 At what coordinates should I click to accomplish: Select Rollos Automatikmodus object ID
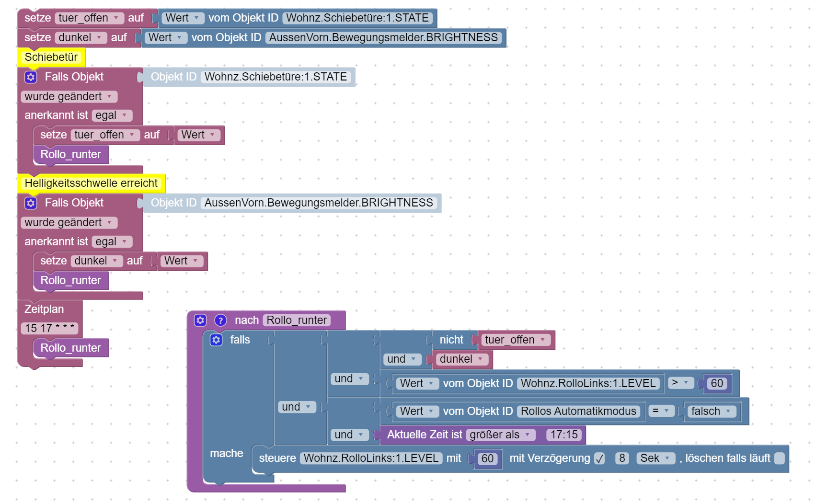pos(578,412)
